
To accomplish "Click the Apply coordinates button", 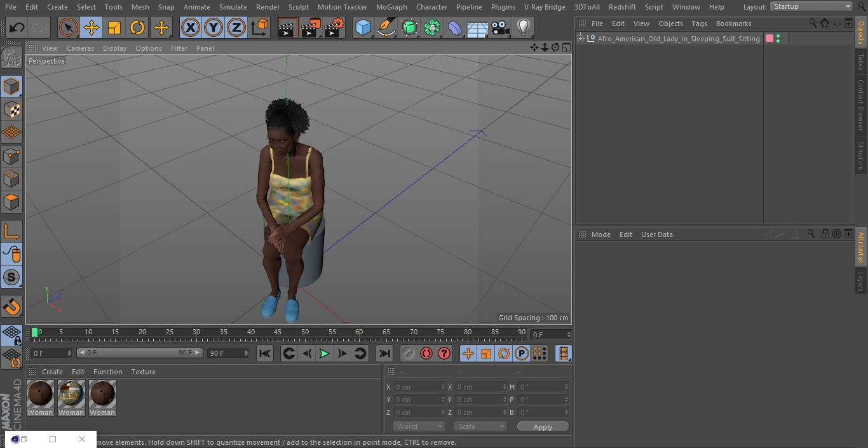I will (543, 427).
